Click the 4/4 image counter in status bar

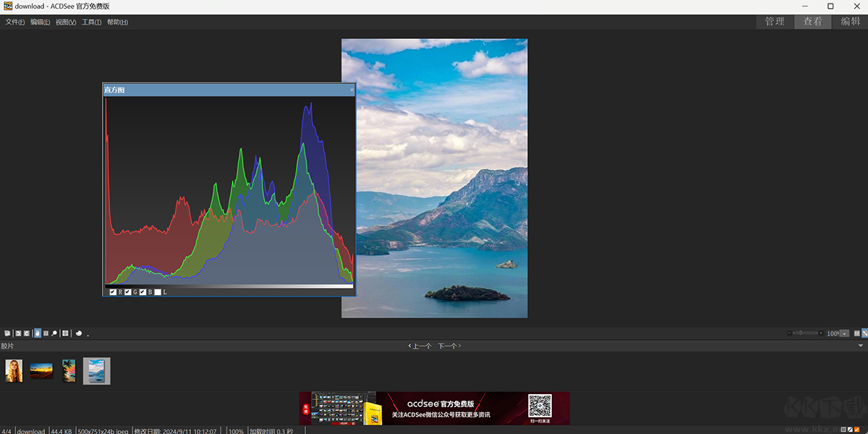coord(7,431)
